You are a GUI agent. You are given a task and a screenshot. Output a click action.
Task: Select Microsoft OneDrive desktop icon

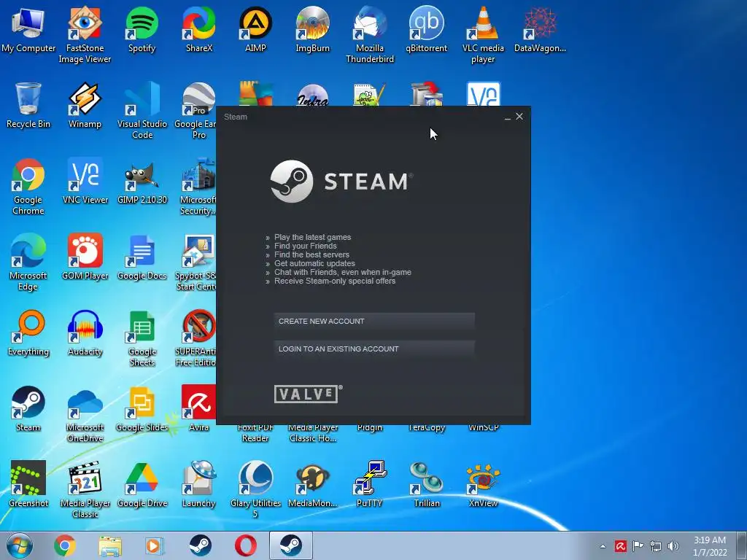[x=85, y=414]
